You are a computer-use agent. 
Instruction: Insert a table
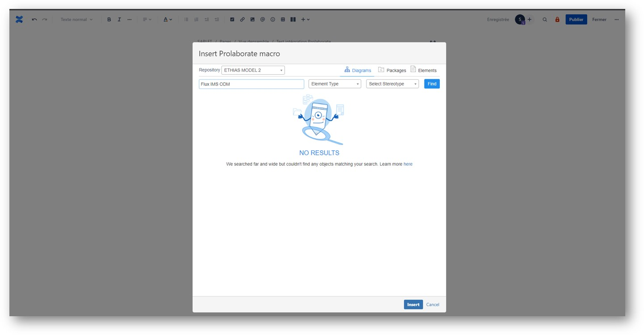point(283,20)
